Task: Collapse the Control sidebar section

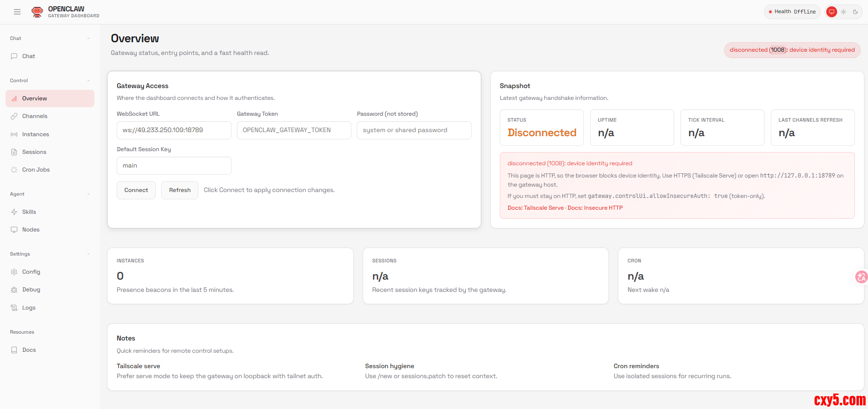Action: (x=89, y=81)
